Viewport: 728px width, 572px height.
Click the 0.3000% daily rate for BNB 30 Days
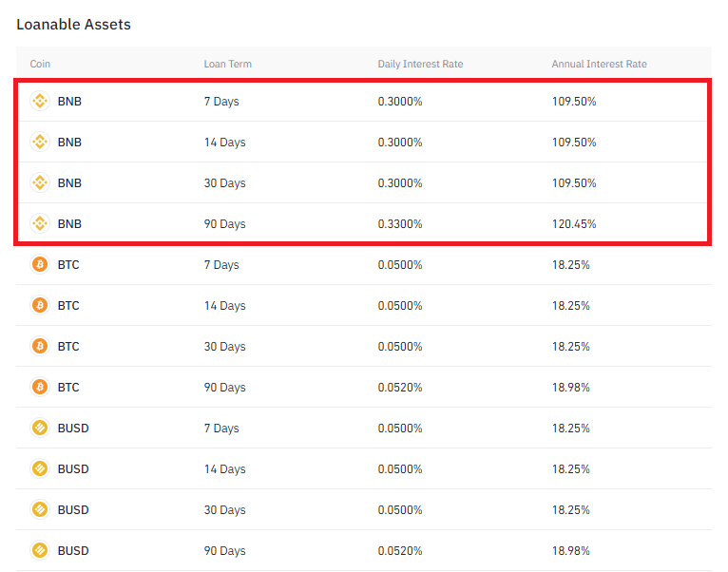coord(400,183)
